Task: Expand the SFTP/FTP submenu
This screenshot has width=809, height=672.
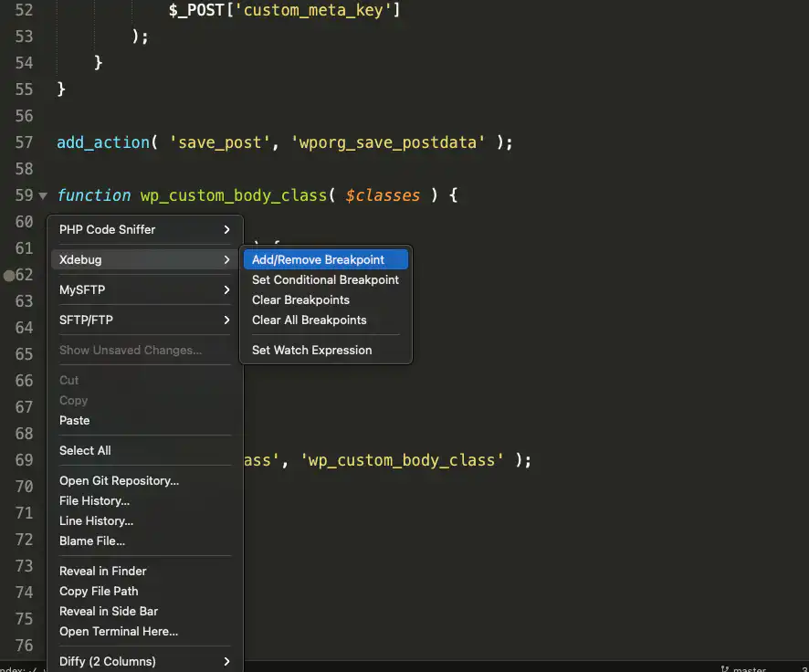Action: [144, 320]
